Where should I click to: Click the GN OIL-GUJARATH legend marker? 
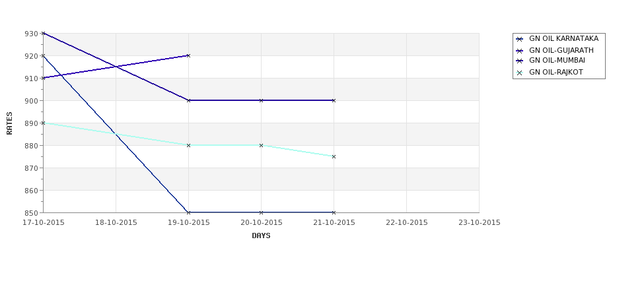click(520, 51)
